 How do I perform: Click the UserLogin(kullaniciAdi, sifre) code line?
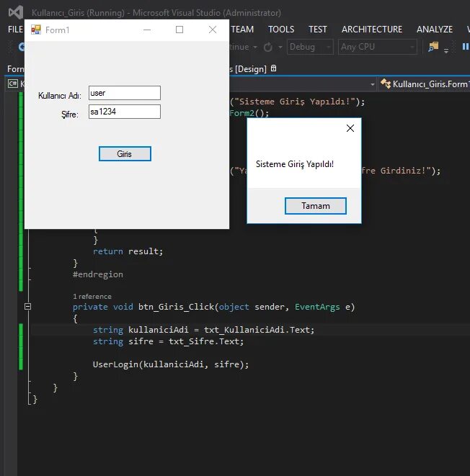point(170,364)
